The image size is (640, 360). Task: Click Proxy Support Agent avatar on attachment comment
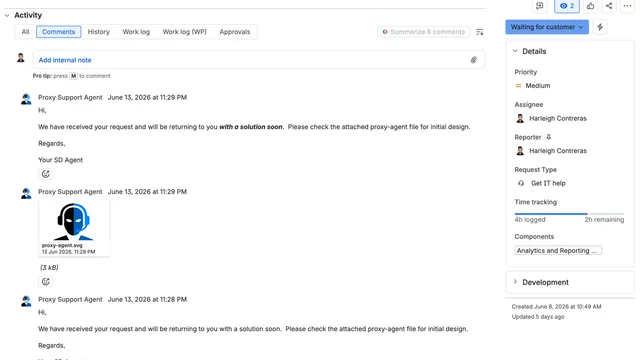point(26,193)
